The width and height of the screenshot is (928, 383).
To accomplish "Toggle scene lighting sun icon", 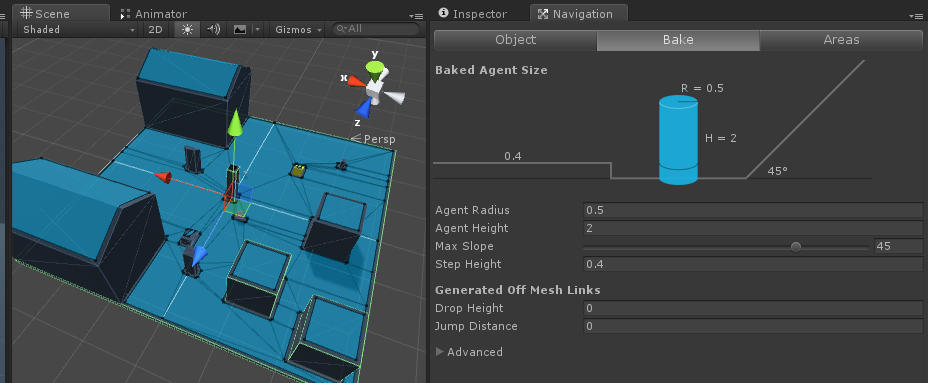I will point(187,30).
